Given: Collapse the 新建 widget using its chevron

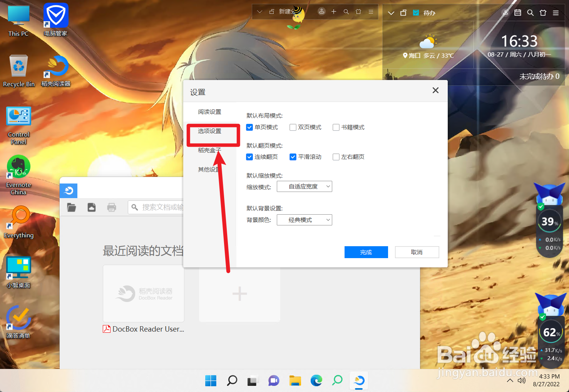Looking at the screenshot, I should point(260,12).
